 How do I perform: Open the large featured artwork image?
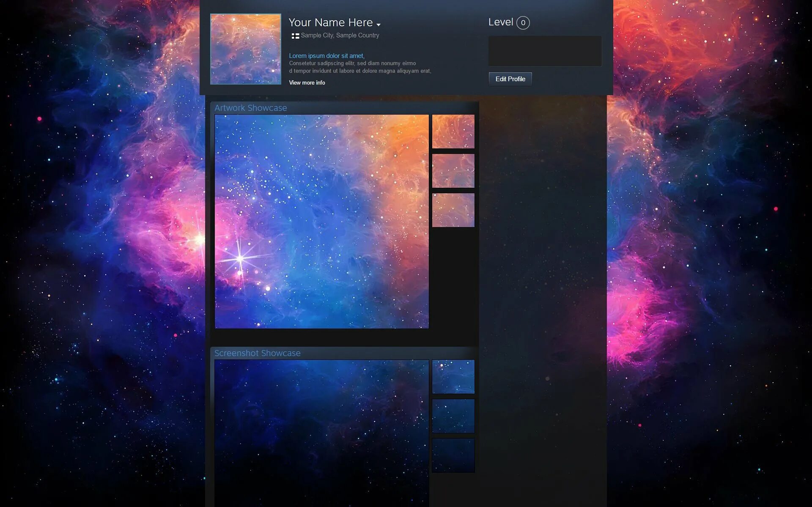pyautogui.click(x=321, y=221)
